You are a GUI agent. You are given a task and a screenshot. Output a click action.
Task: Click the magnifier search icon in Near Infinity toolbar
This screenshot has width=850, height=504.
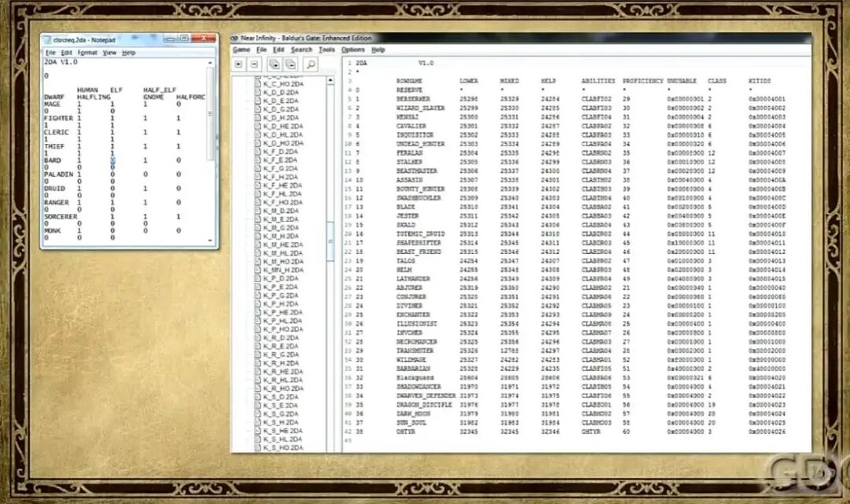click(311, 64)
